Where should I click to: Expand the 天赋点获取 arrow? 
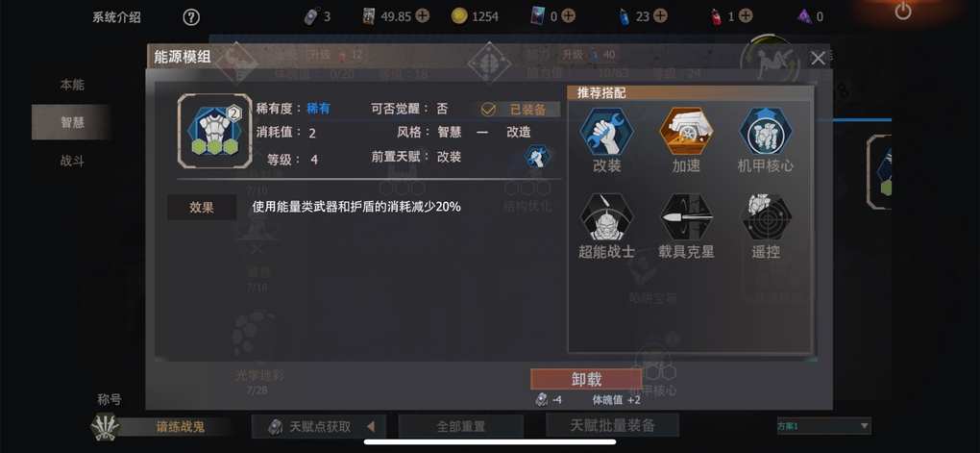click(371, 427)
